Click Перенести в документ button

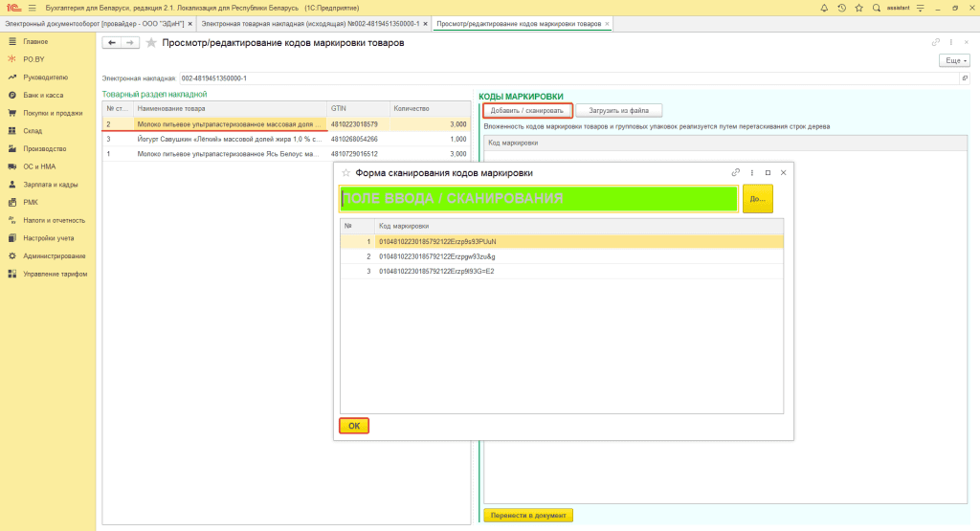click(528, 516)
